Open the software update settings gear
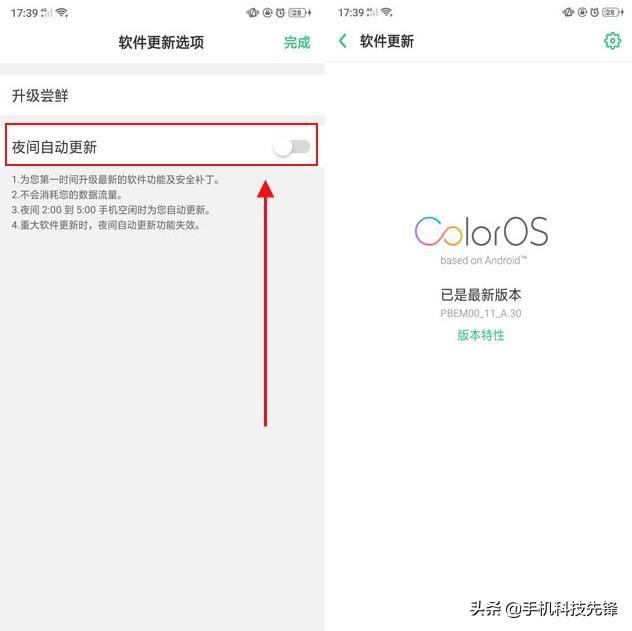The image size is (632, 631). pyautogui.click(x=612, y=41)
